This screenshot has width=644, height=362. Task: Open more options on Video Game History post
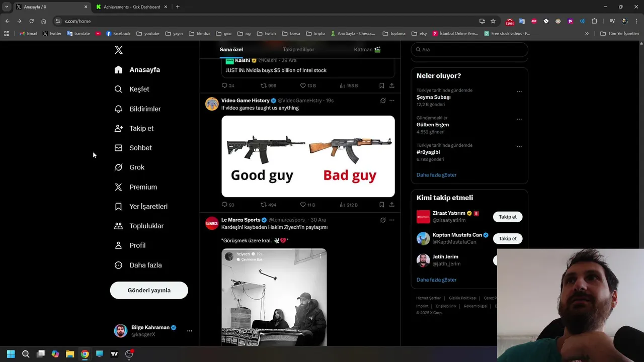[x=392, y=101]
